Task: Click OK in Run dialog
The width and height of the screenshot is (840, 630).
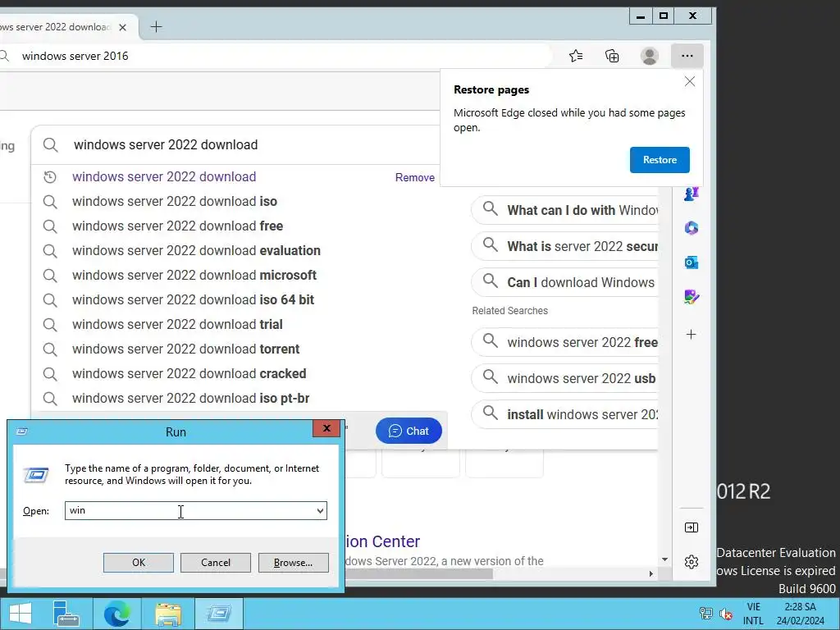Action: click(x=138, y=563)
